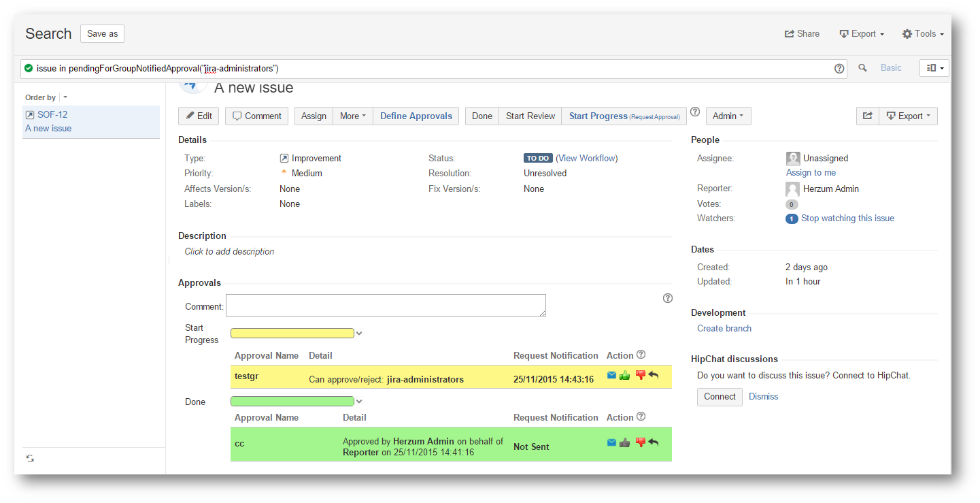Click the '25/11/2015 14:43:16' notification timestamp
The width and height of the screenshot is (980, 503).
554,379
